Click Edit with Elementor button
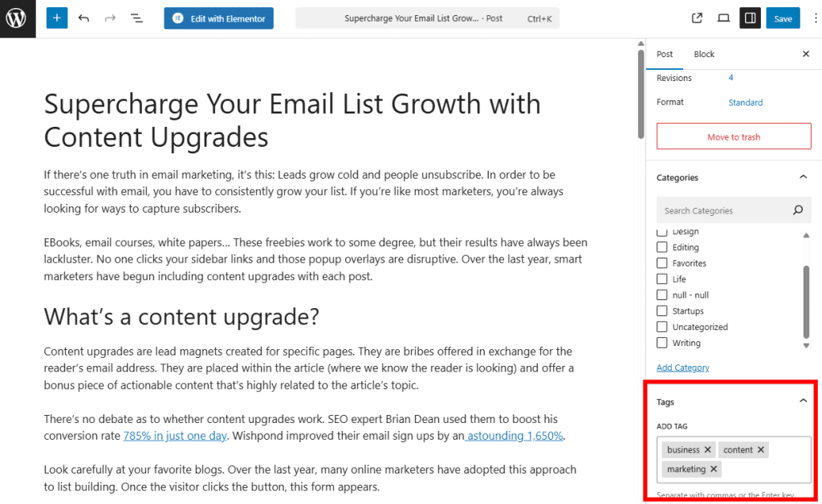The image size is (822, 504). [218, 18]
